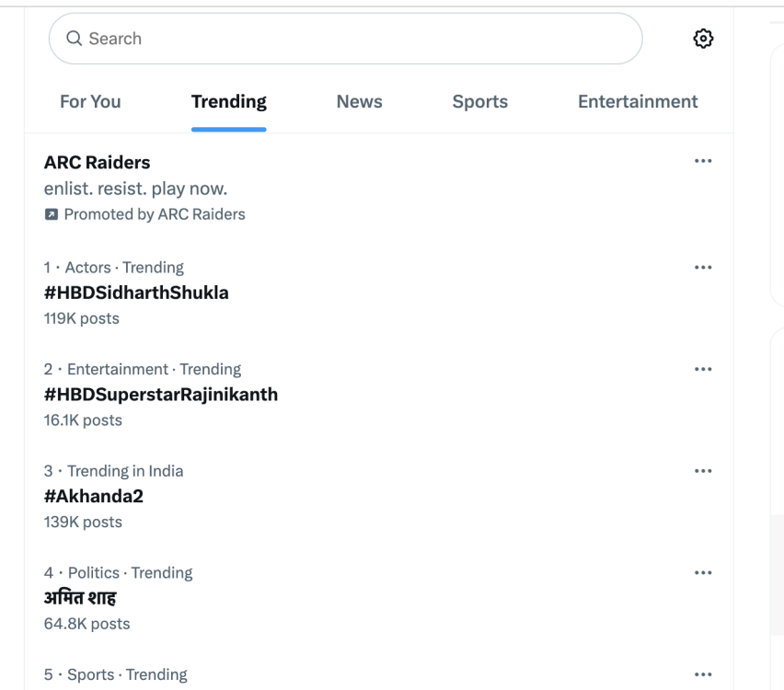
Task: Click the search magnifier icon
Action: (75, 39)
